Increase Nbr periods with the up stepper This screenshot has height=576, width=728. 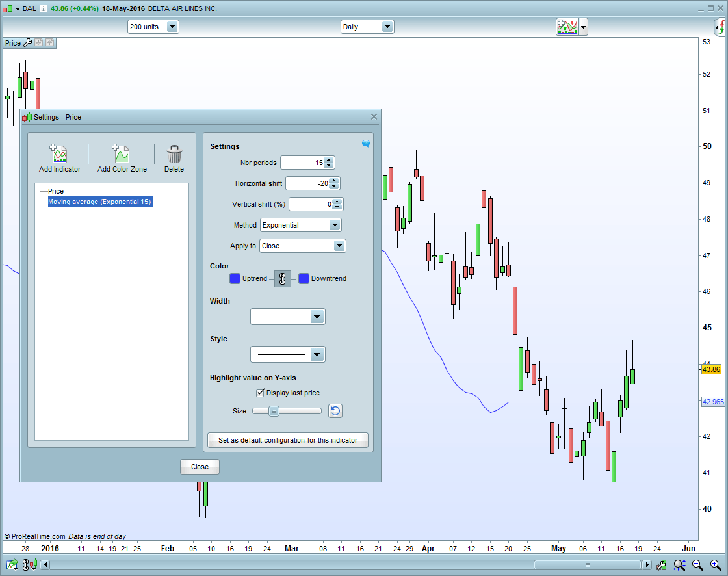329,160
